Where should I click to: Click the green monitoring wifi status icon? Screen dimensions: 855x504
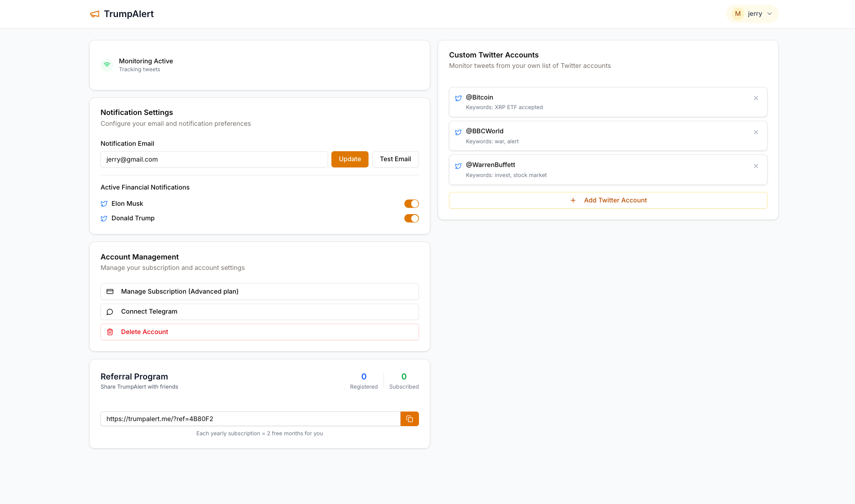pos(107,65)
